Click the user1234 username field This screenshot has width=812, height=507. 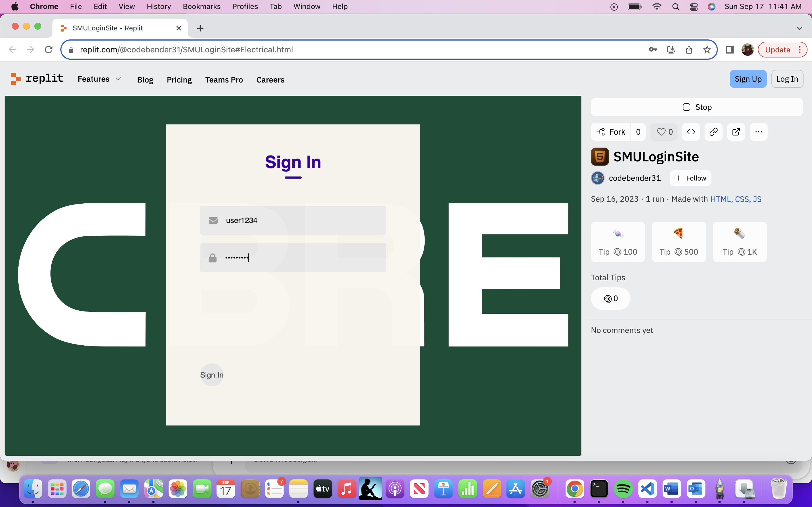click(293, 220)
